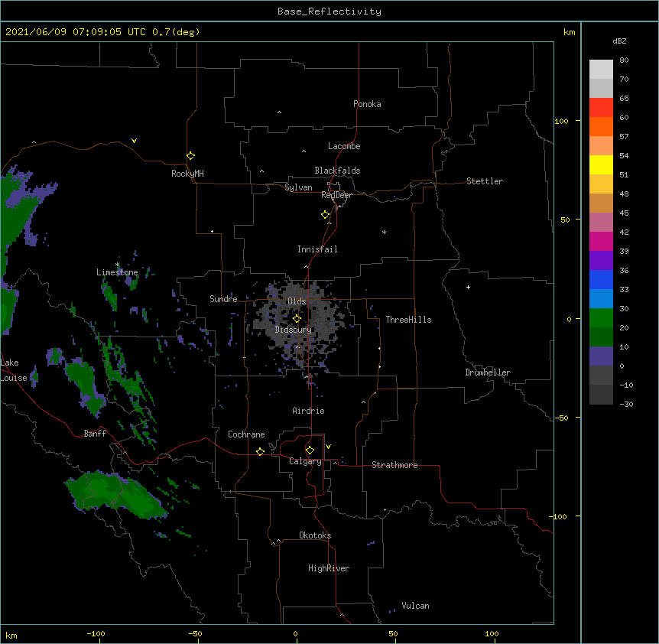Click the yellow diamond marker at Calgary
The height and width of the screenshot is (644, 659).
tap(310, 450)
